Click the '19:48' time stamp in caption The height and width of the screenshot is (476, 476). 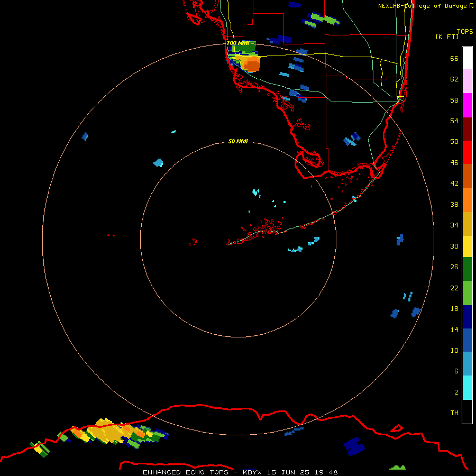(x=326, y=472)
